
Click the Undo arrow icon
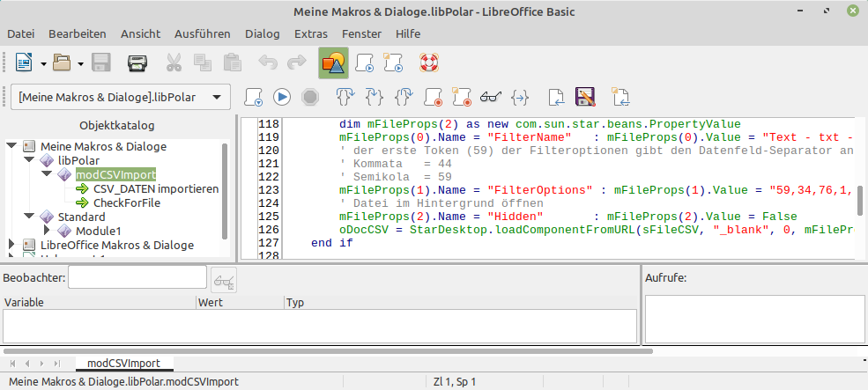coord(268,63)
